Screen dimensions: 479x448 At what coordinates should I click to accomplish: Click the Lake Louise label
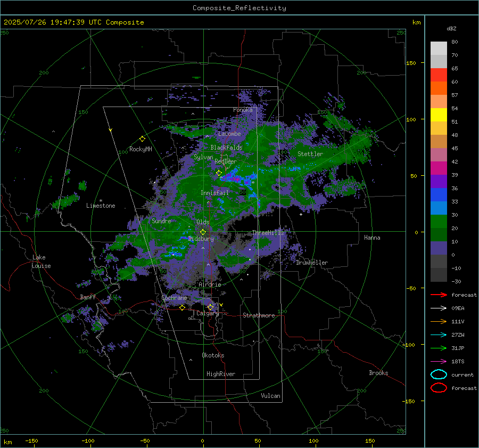41,262
